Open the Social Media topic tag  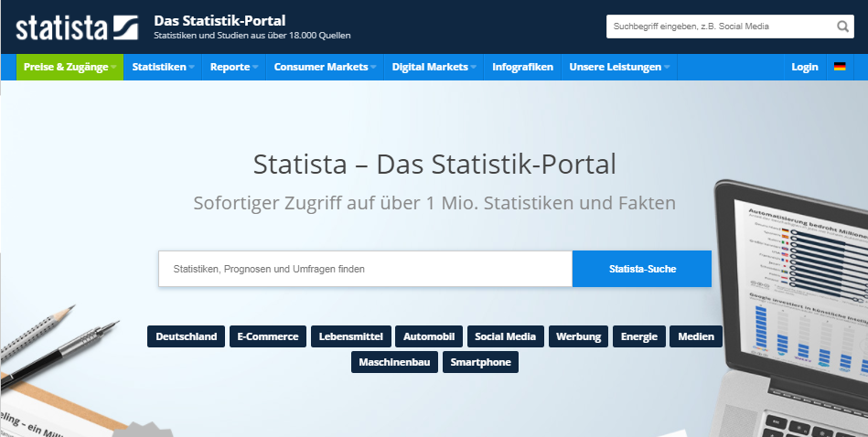coord(506,336)
